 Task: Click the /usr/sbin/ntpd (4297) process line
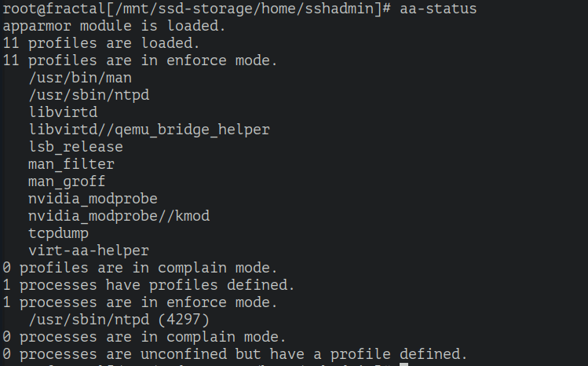[118, 320]
